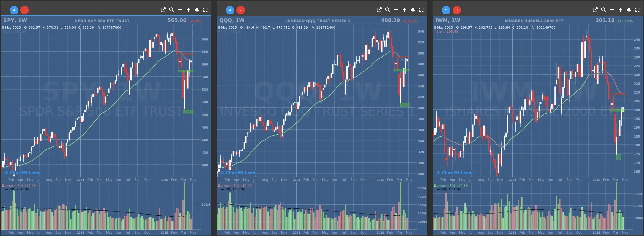
Task: Click INVESCO QQQ TRUST SERIES 1 title
Action: pos(318,21)
